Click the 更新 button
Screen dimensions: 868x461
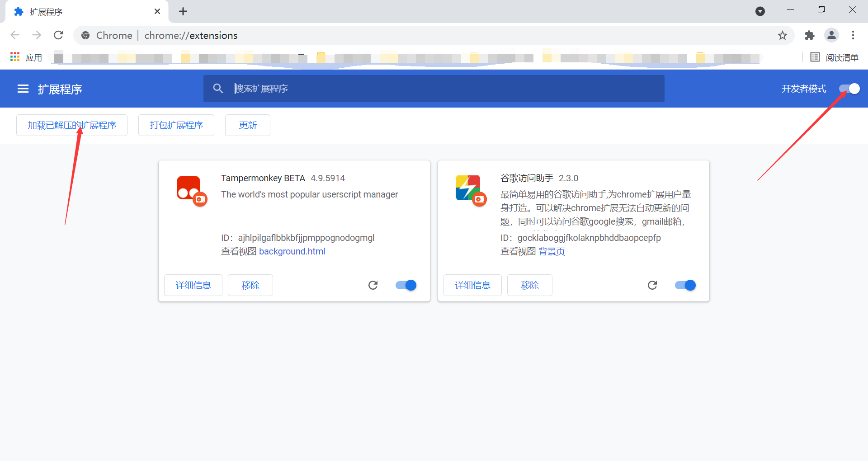tap(248, 125)
